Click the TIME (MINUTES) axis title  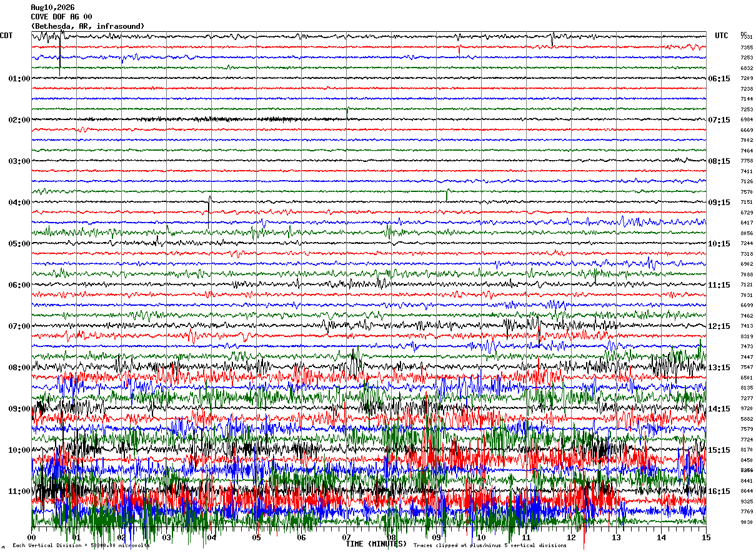tap(376, 544)
